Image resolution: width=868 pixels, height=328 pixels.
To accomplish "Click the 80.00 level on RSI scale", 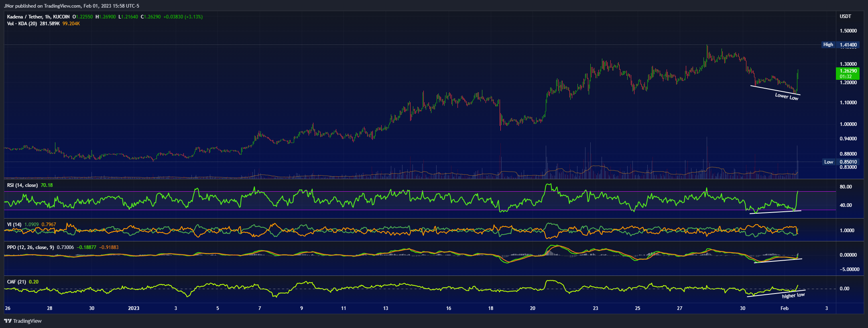I will click(846, 187).
